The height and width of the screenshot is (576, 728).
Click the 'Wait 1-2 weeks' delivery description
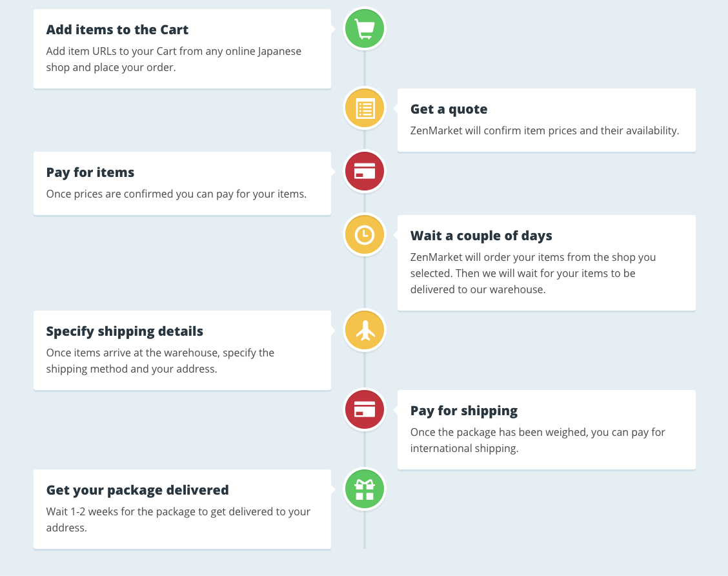[x=178, y=520]
